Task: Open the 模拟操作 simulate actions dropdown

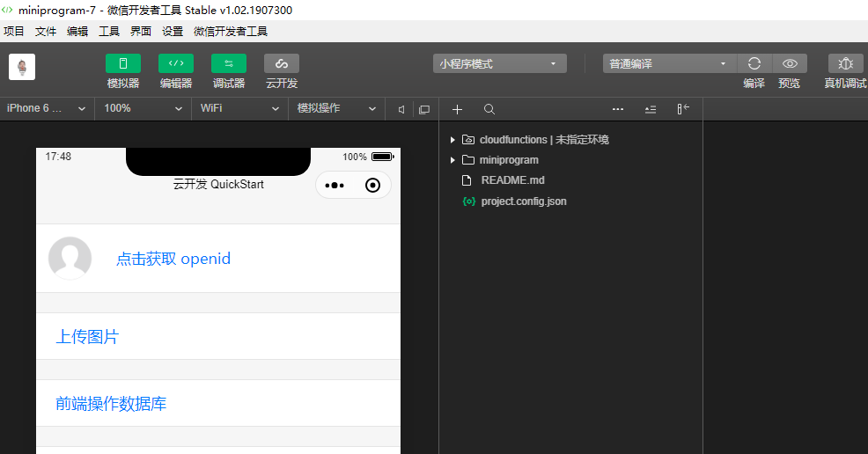Action: (336, 108)
